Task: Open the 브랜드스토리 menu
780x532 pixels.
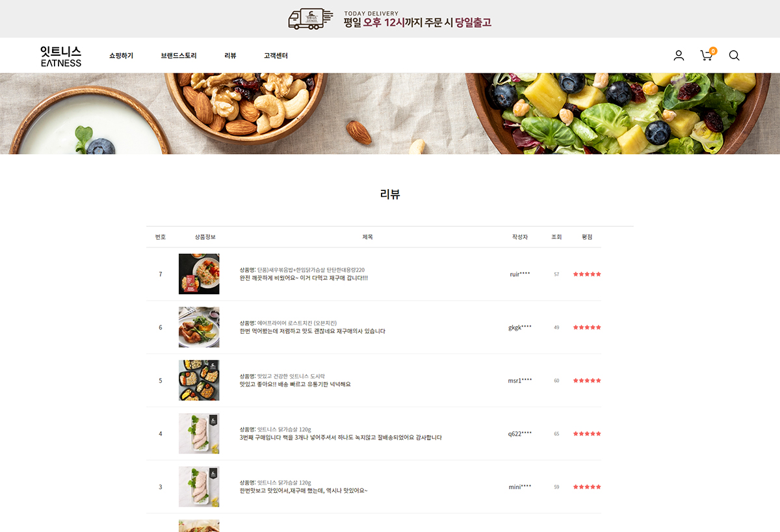Action: [x=179, y=56]
